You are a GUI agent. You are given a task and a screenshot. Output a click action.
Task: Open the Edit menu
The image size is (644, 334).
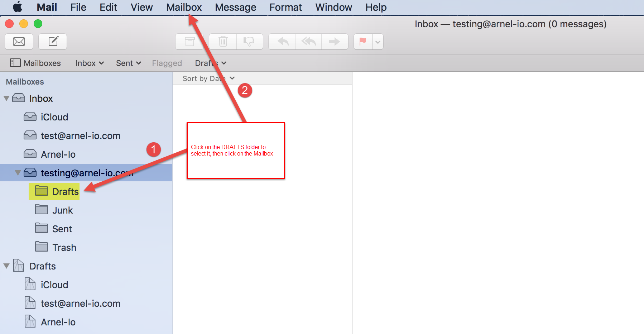coord(109,7)
